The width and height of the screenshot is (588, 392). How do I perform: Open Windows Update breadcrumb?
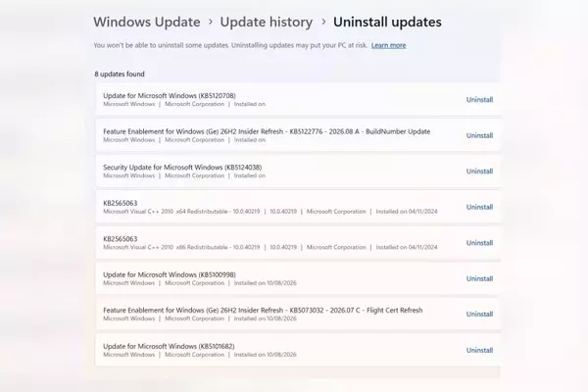pyautogui.click(x=147, y=23)
